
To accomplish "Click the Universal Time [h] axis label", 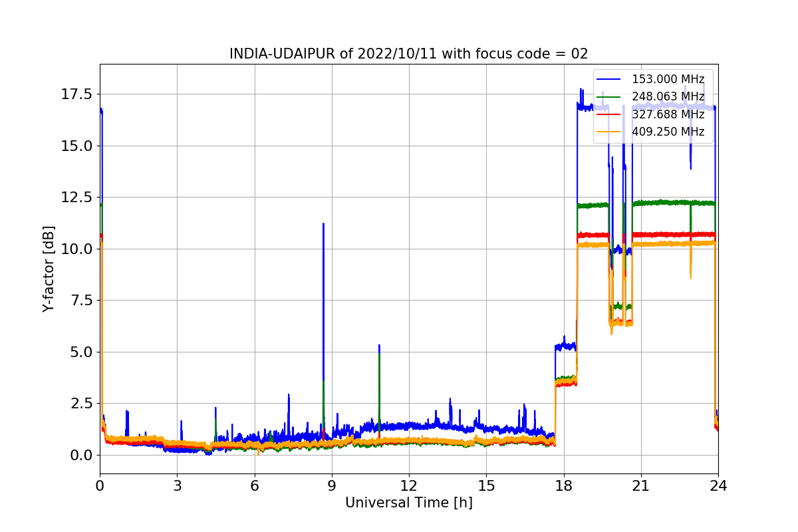I will coord(409,503).
